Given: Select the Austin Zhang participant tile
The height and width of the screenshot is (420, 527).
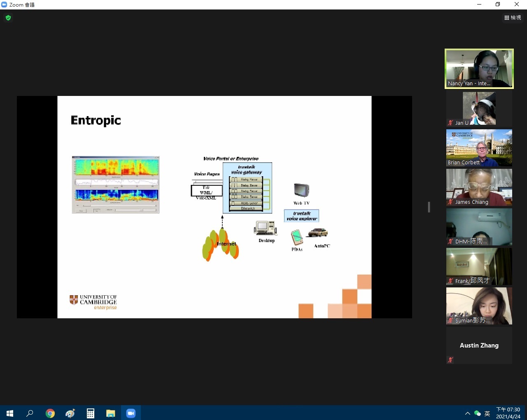Looking at the screenshot, I should (479, 345).
